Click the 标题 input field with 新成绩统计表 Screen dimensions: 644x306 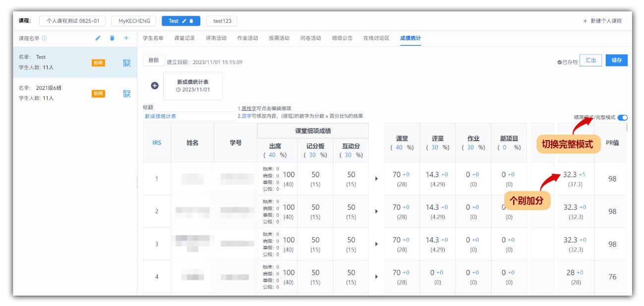188,116
